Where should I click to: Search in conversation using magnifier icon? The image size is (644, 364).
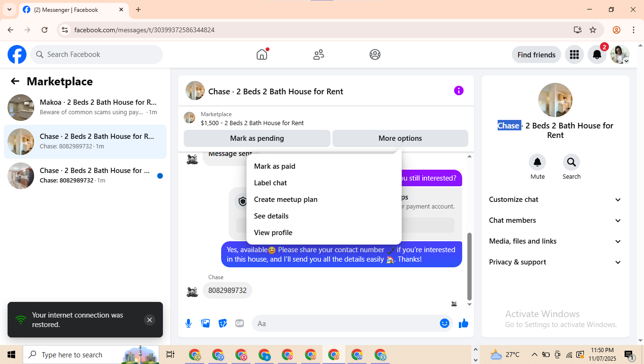point(572,162)
